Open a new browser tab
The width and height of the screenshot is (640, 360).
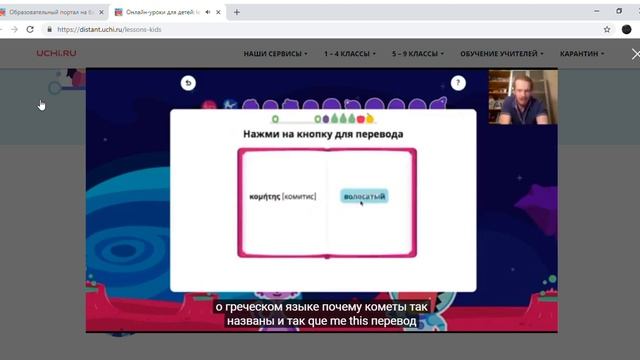pyautogui.click(x=237, y=12)
